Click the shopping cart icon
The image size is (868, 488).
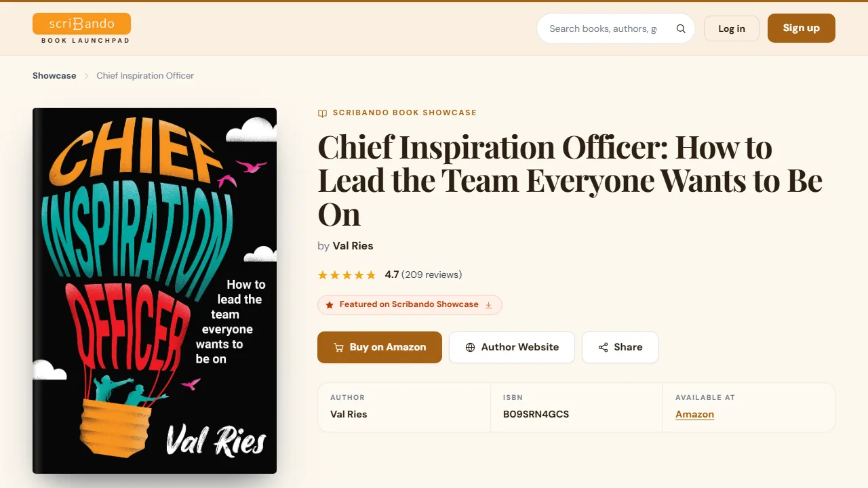coord(338,348)
